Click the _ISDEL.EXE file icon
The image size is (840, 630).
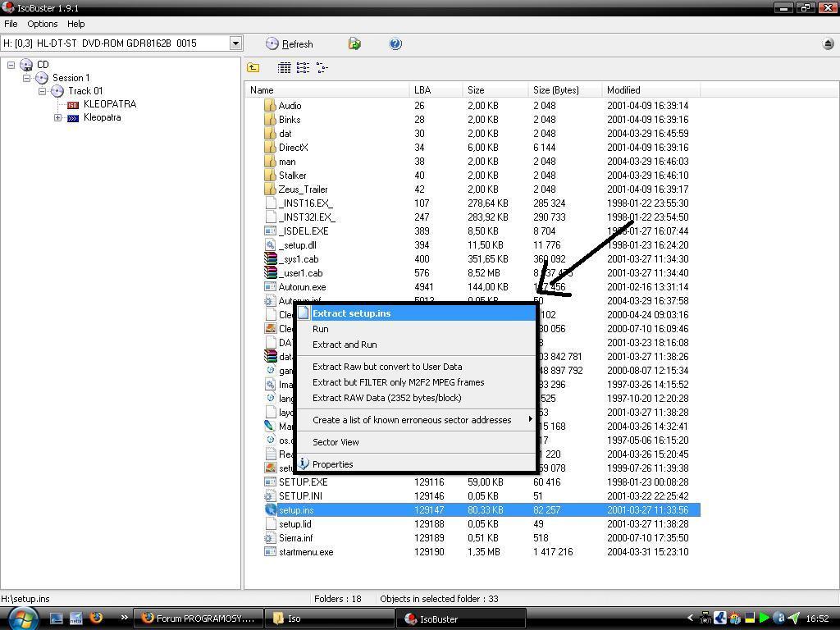(x=271, y=231)
